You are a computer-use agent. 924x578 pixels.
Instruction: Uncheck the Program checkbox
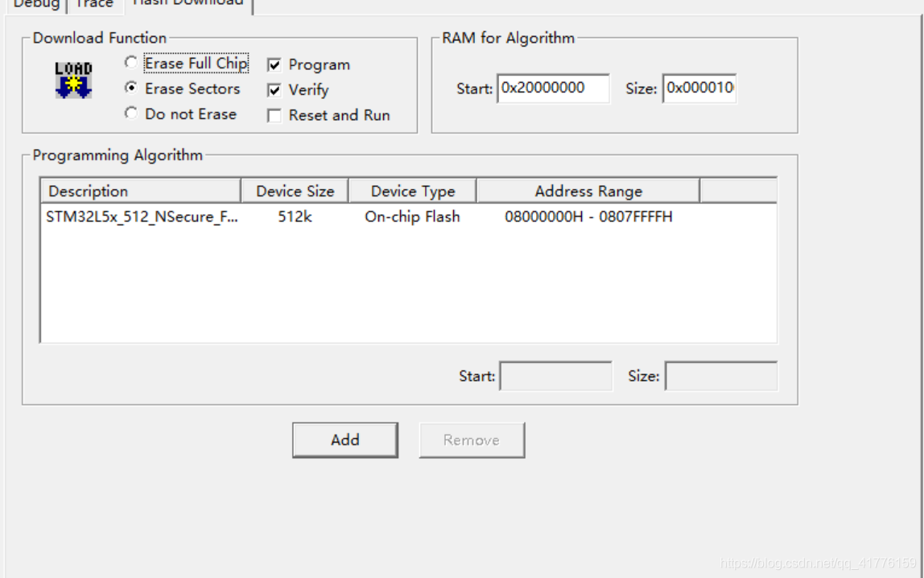274,65
